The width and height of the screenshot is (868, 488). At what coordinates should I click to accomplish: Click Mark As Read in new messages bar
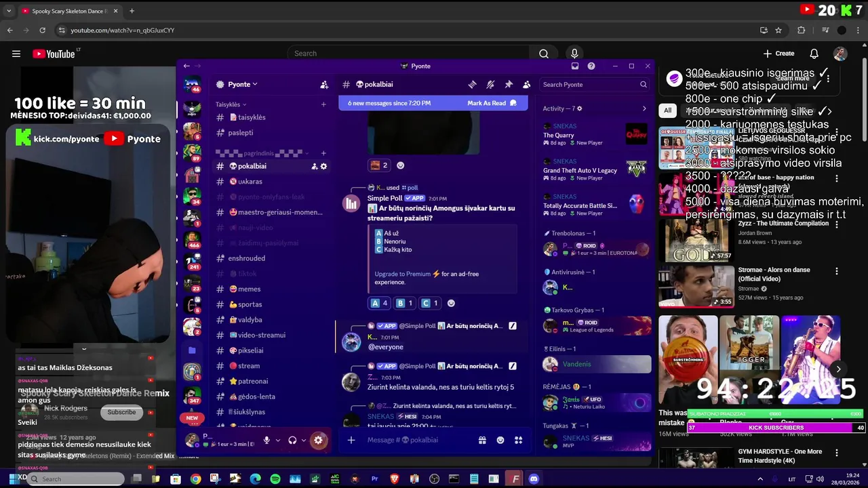pyautogui.click(x=492, y=103)
